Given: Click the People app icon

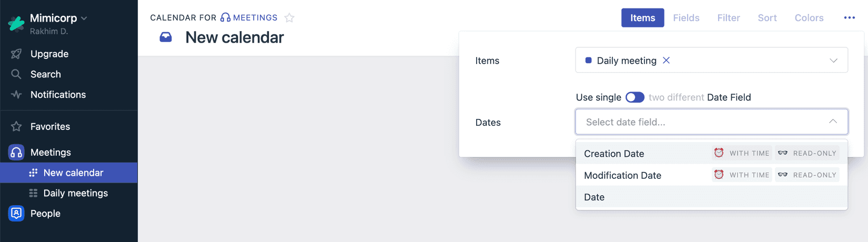Looking at the screenshot, I should [x=16, y=213].
